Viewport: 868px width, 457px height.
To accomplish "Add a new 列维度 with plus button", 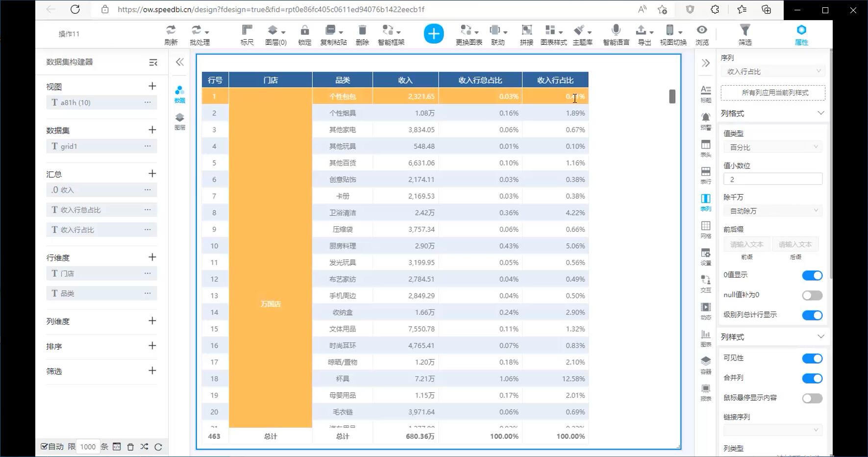I will pos(152,321).
